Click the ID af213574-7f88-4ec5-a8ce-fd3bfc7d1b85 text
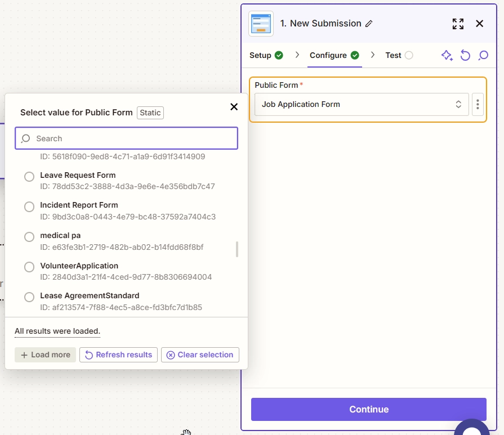Screen dimensions: 504x435 click(121, 307)
